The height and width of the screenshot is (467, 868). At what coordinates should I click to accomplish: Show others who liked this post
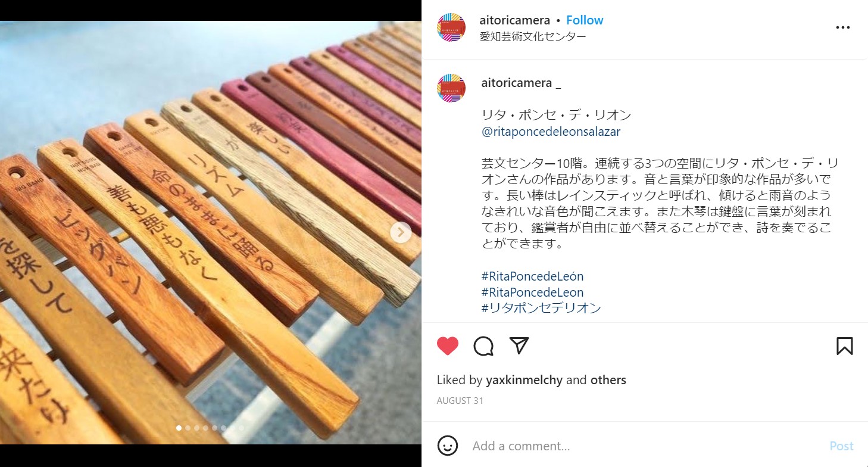(608, 380)
